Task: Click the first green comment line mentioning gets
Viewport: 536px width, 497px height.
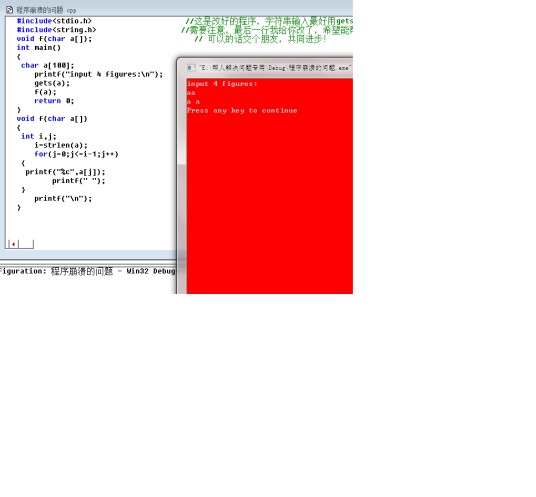Action: [269, 21]
